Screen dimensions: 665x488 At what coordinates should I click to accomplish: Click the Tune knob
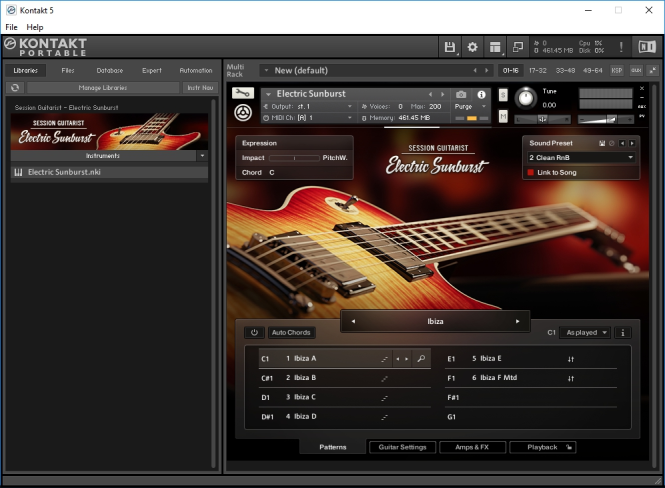point(526,98)
